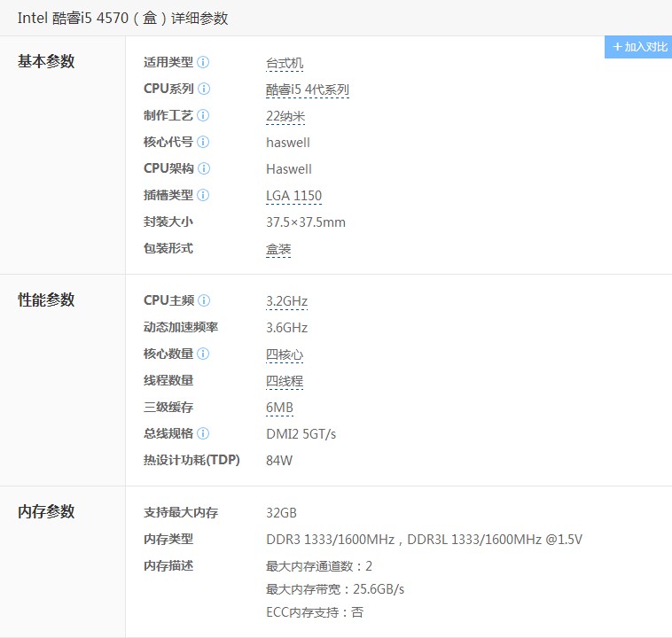This screenshot has height=638, width=672.
Task: Click the 基本参数 section heading
Action: click(46, 61)
